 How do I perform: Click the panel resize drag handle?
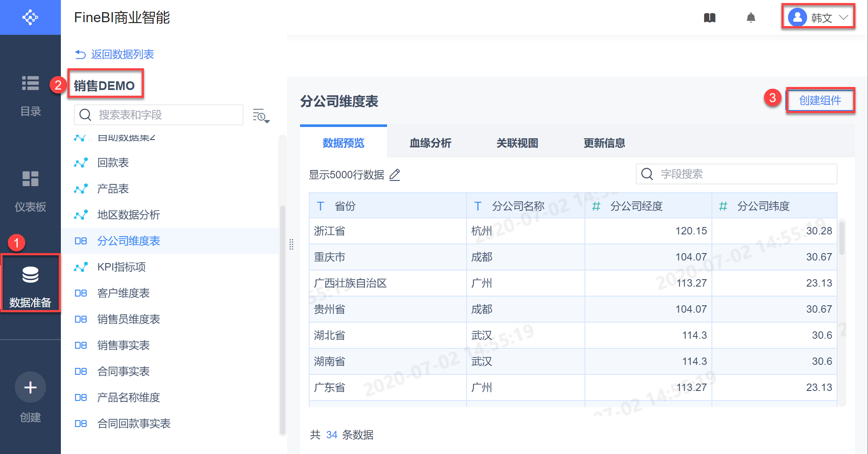pos(291,244)
